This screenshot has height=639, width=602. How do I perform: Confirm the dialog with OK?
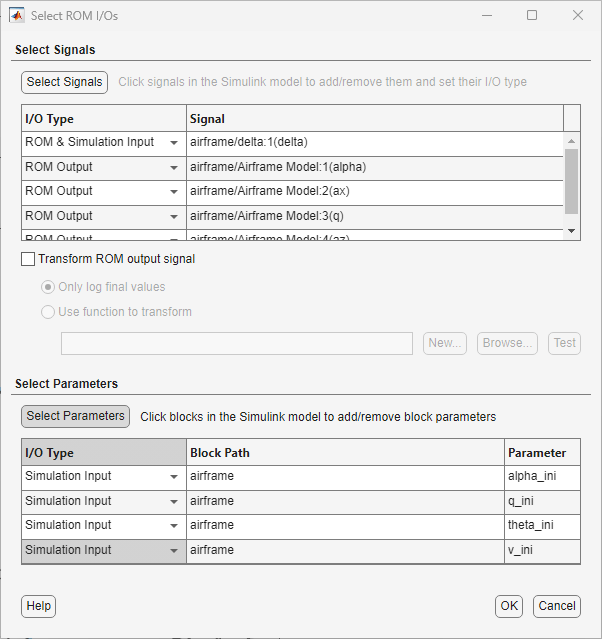click(x=509, y=606)
